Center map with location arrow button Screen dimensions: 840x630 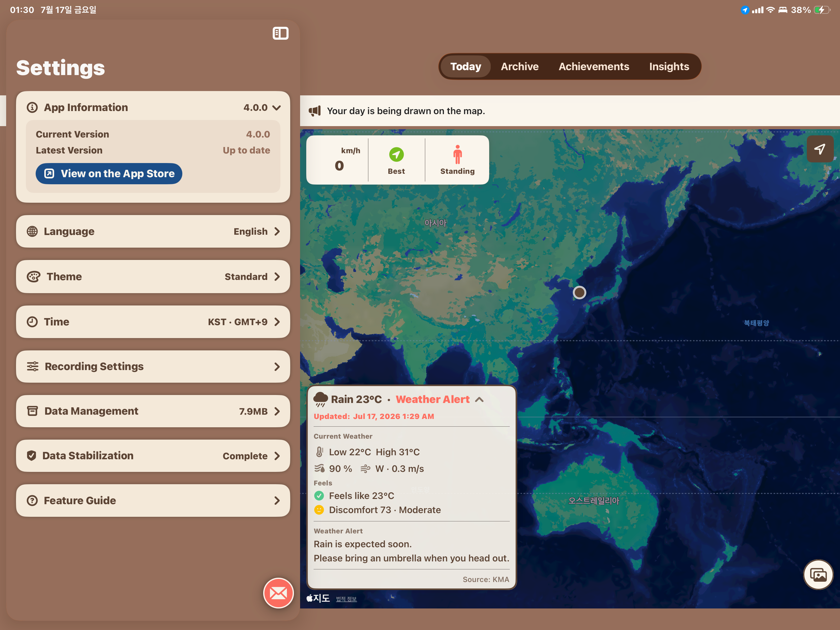[x=820, y=149]
